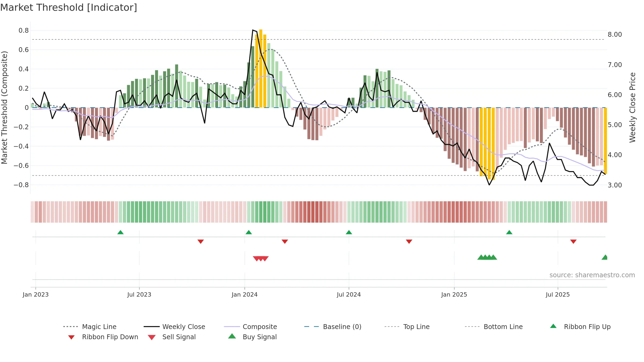Click the last yellow bar at the chart's right end
Screen dimensions: 644x362
605,141
